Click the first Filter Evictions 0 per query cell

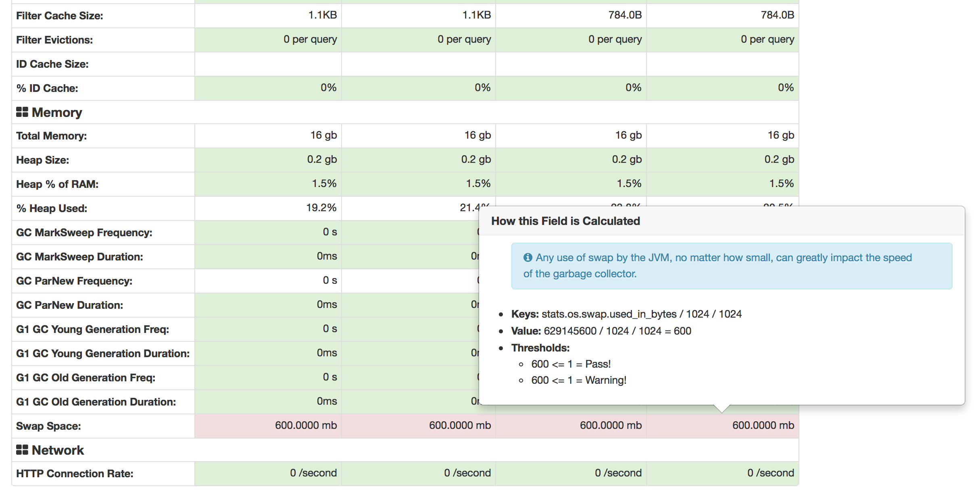(x=310, y=40)
